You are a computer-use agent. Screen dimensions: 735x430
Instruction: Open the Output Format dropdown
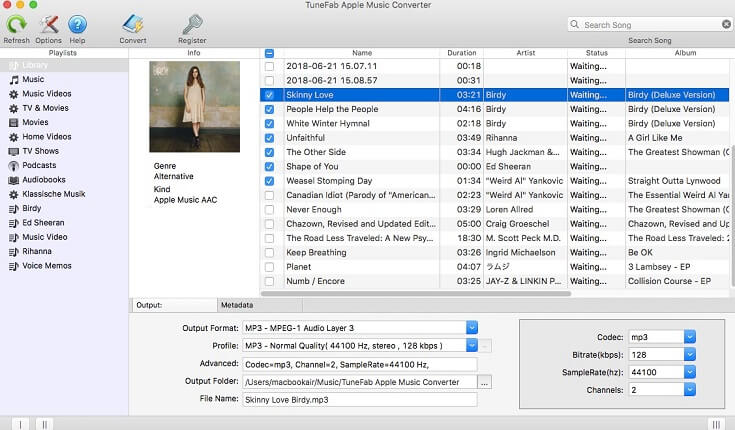tap(472, 327)
